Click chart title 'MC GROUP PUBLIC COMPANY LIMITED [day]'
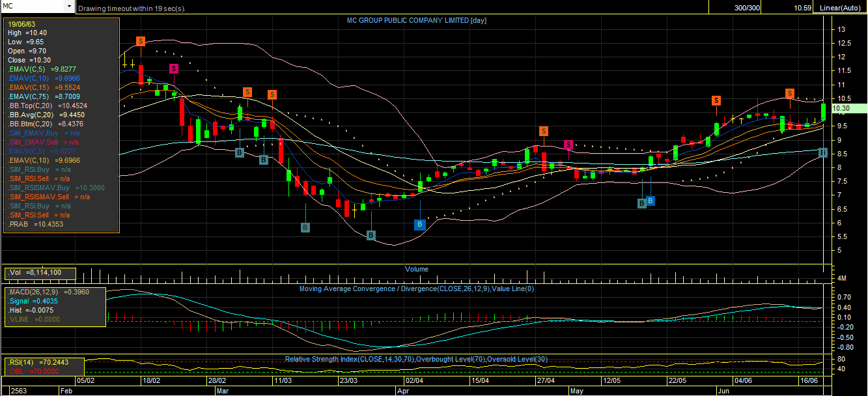The width and height of the screenshot is (868, 396). pyautogui.click(x=417, y=20)
